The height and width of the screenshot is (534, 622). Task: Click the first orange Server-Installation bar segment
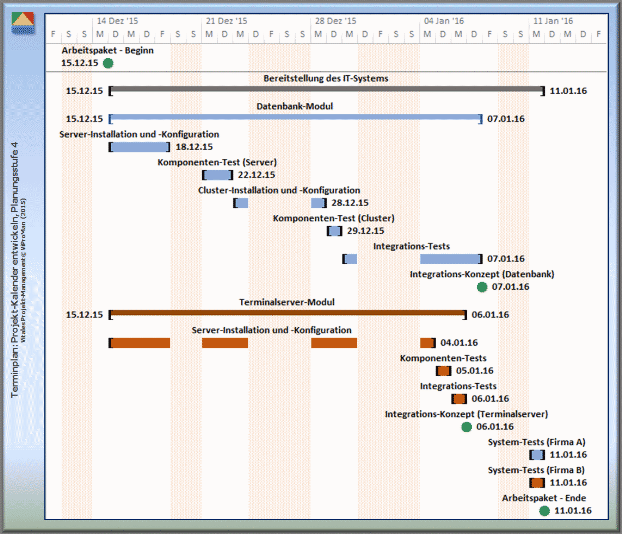click(139, 343)
